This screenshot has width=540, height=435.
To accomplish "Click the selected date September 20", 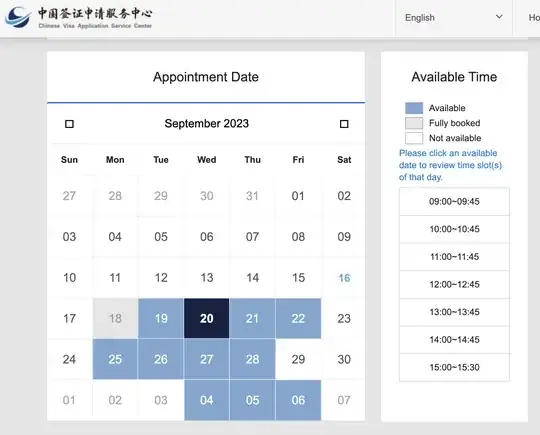I will pos(207,318).
